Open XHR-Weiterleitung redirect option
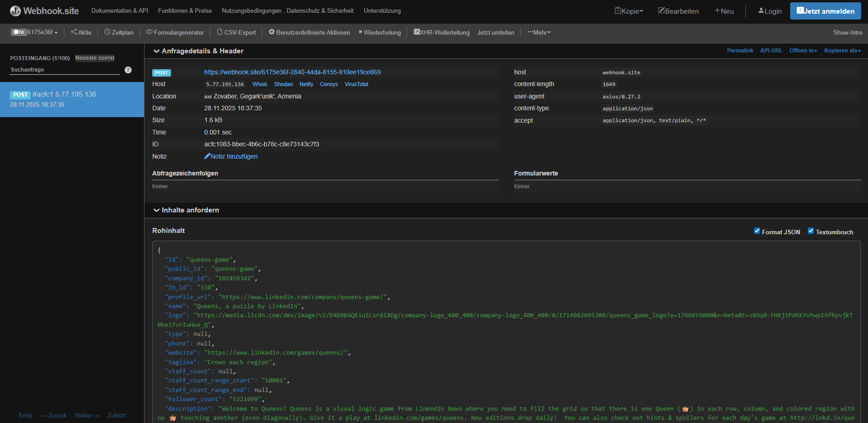 441,32
